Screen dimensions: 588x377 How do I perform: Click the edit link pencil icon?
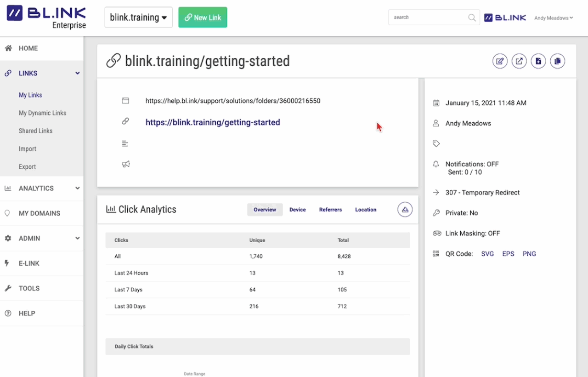pyautogui.click(x=500, y=61)
